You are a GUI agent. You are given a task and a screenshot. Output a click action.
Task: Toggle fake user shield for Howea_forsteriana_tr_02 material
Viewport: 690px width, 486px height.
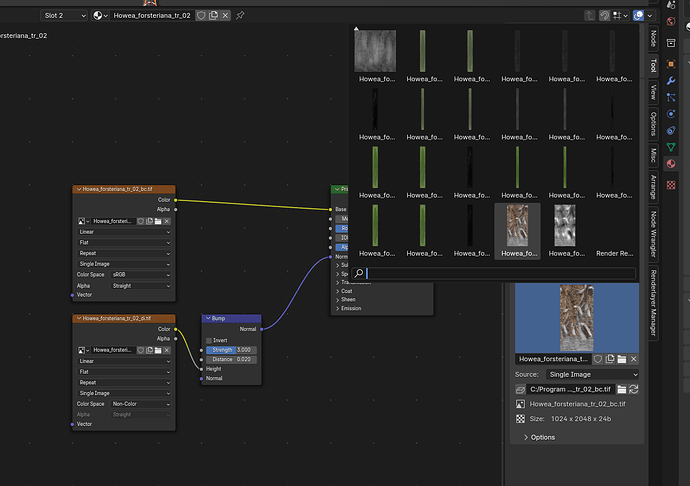tap(201, 15)
